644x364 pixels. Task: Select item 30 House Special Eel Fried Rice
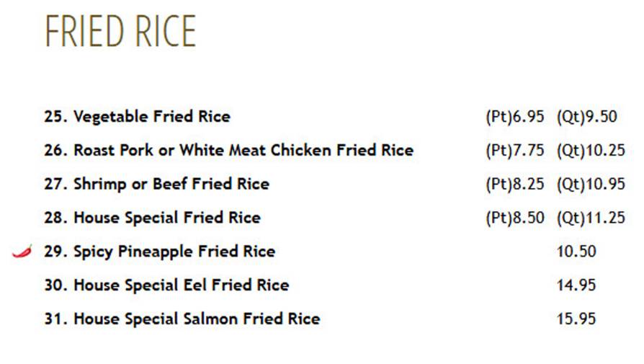[166, 285]
